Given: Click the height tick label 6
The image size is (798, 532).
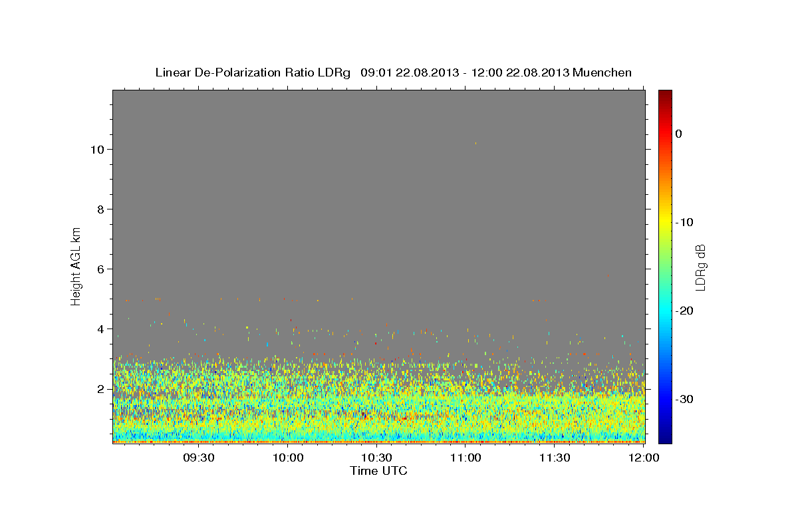Looking at the screenshot, I should tap(100, 269).
